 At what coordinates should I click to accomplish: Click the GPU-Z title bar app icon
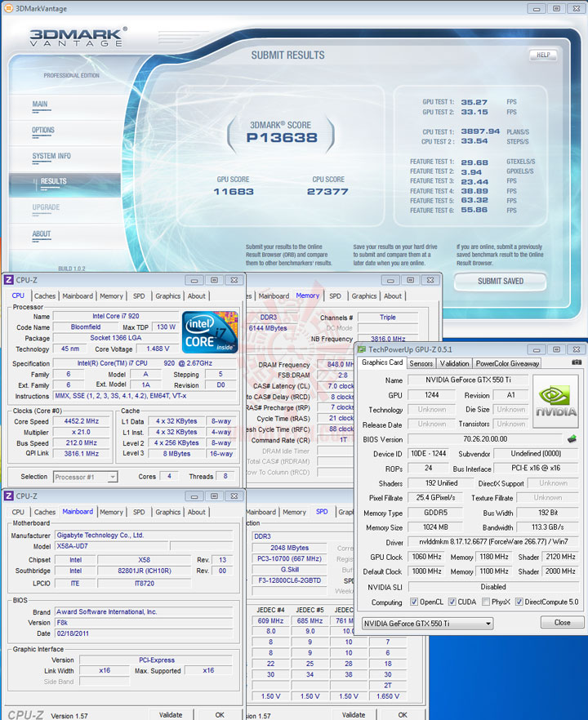pos(362,349)
